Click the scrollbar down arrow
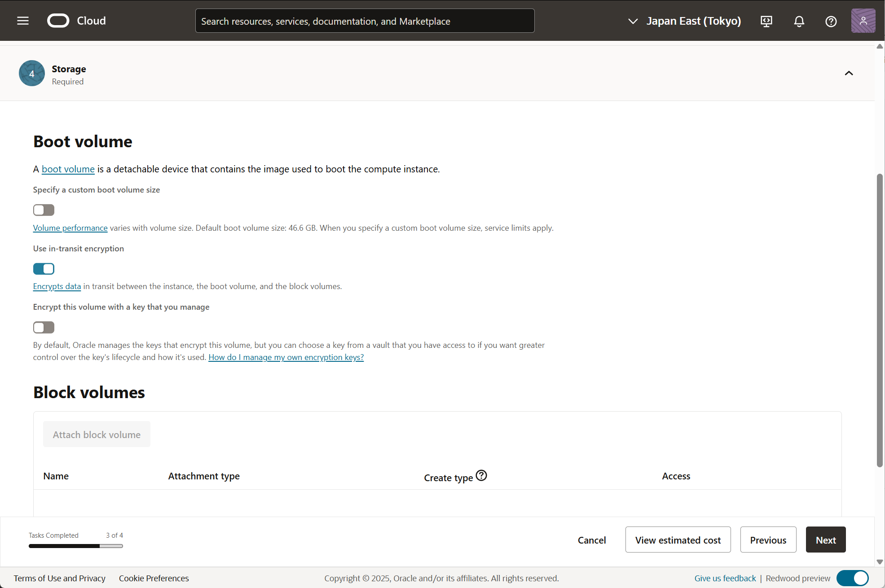 (880, 562)
